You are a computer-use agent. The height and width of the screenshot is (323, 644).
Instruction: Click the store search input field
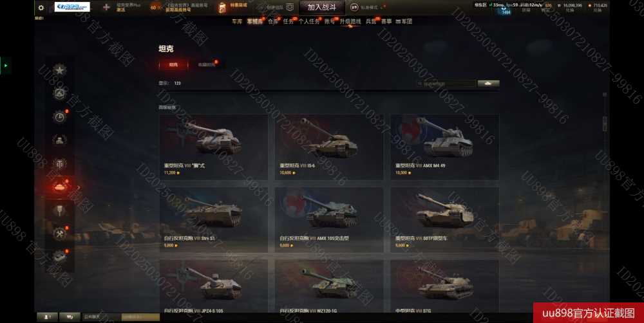pos(445,83)
